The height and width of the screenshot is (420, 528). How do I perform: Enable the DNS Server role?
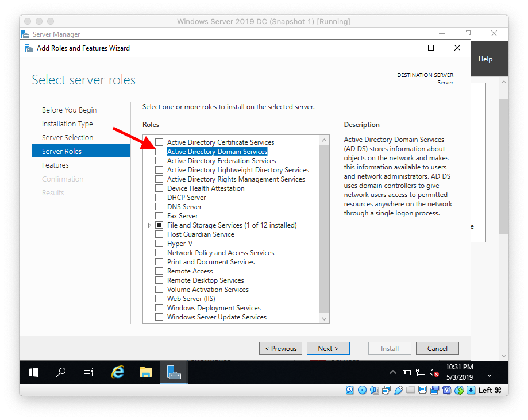(x=159, y=206)
